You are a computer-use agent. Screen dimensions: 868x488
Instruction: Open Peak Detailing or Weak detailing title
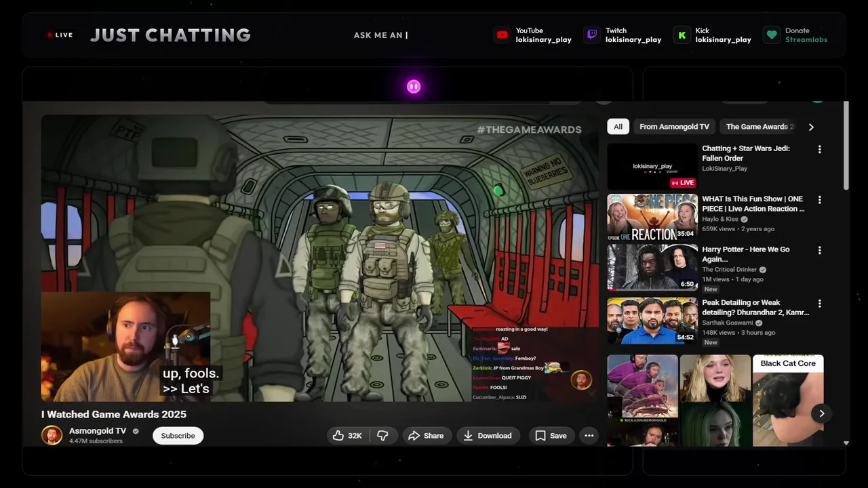point(755,307)
